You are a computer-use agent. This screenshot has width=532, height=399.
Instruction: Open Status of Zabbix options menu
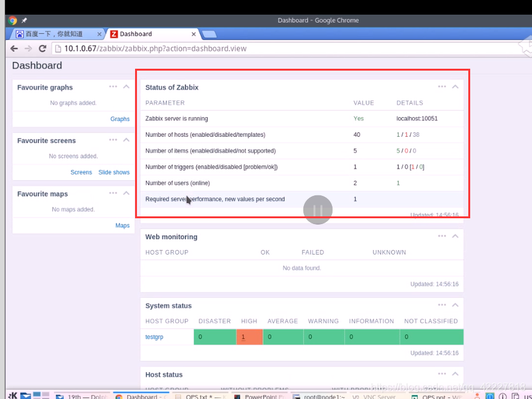point(442,87)
